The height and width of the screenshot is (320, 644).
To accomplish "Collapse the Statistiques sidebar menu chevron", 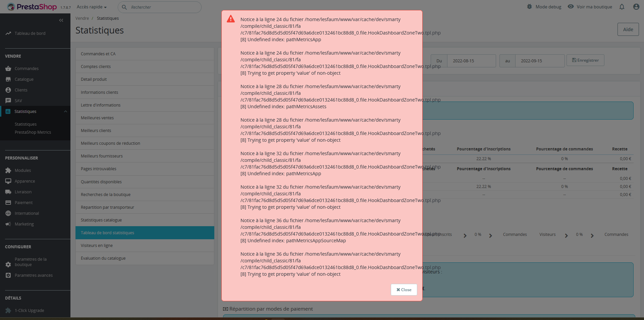I will tap(65, 112).
